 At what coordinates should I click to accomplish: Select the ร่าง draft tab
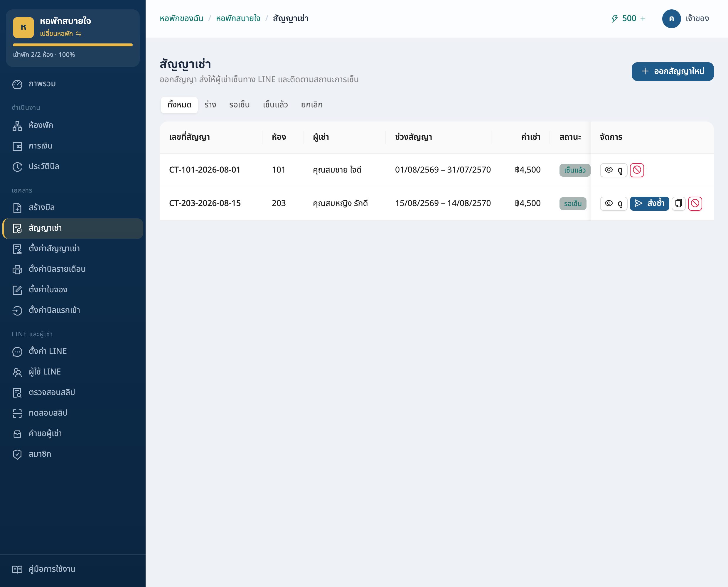(x=210, y=105)
